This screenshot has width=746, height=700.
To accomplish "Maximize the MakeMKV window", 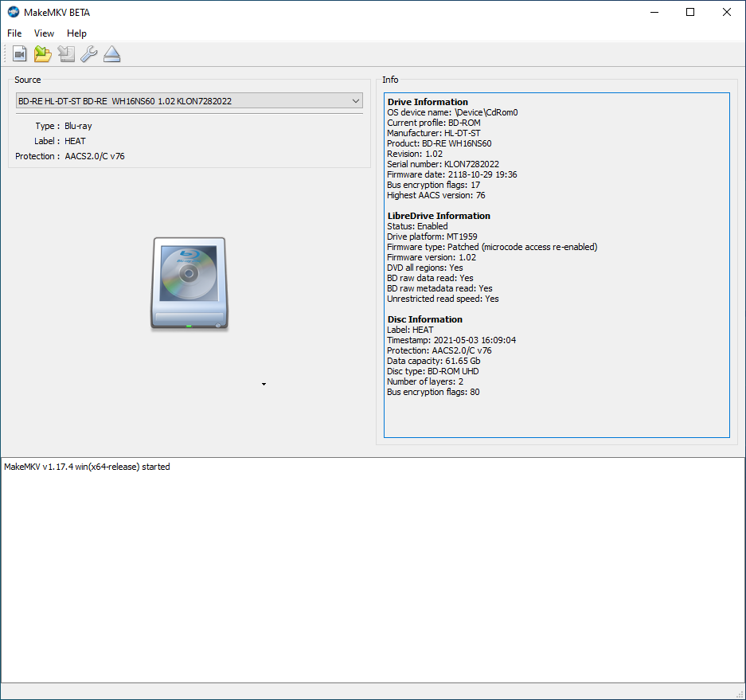I will tap(690, 13).
